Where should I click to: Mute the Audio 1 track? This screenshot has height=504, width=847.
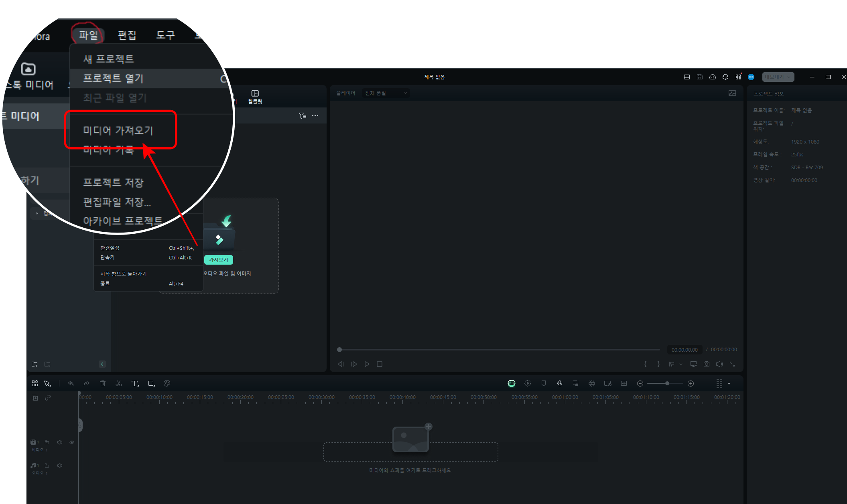pyautogui.click(x=60, y=466)
